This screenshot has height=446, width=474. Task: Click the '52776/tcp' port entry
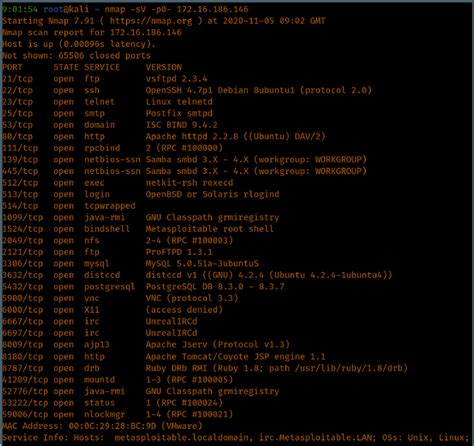pos(25,391)
